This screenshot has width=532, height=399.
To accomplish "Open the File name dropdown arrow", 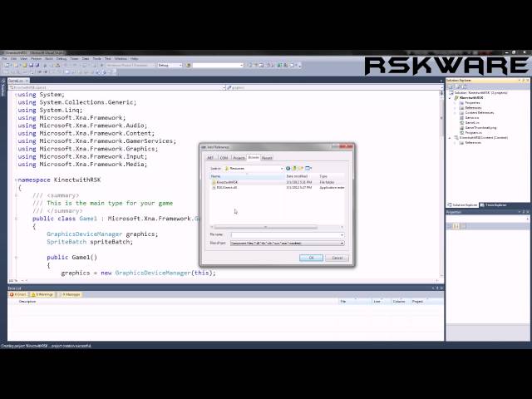I will point(342,234).
